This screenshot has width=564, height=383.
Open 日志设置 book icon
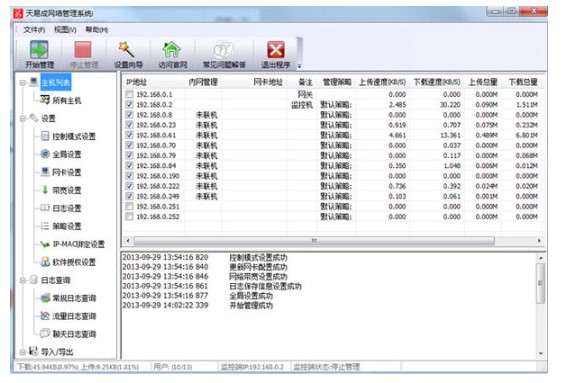[45, 208]
